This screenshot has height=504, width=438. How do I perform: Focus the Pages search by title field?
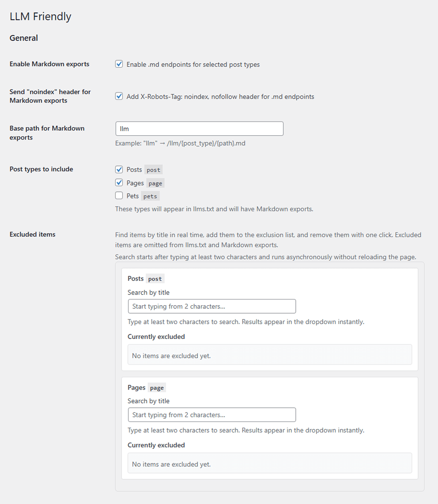211,415
